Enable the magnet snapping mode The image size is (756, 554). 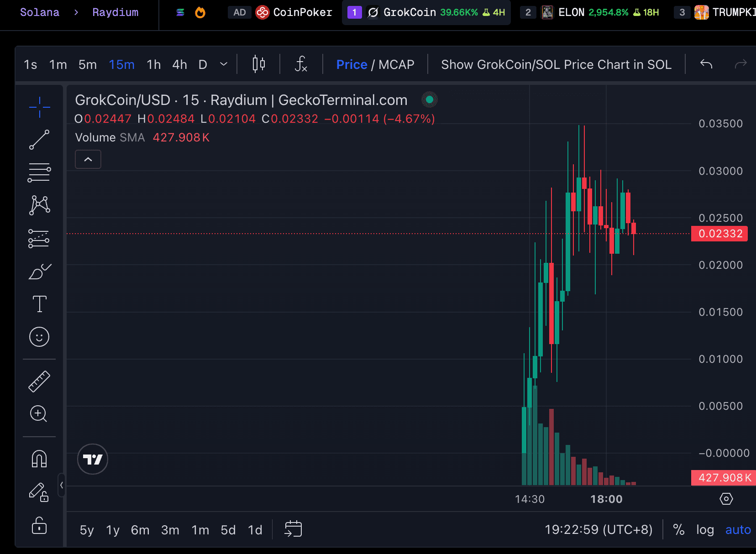[39, 459]
